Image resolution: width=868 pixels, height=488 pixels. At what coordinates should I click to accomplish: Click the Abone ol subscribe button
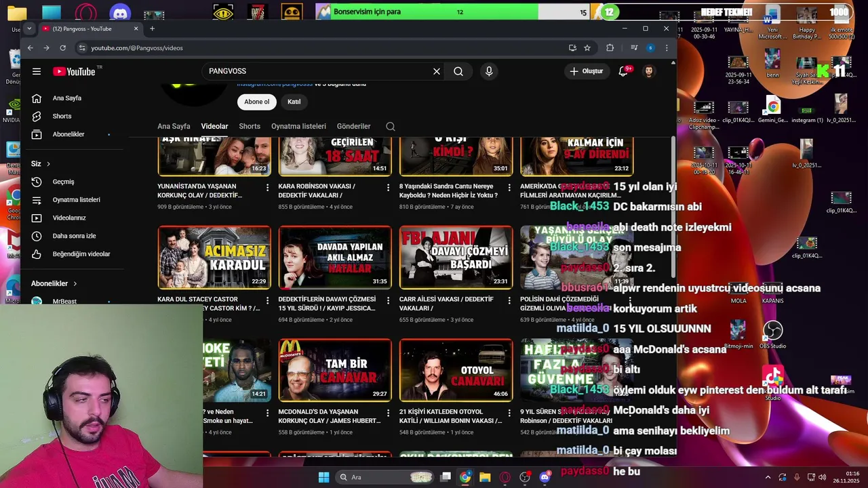257,102
